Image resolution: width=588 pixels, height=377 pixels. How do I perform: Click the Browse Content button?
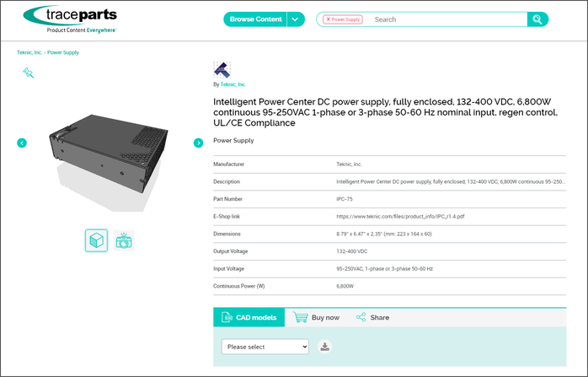[255, 19]
